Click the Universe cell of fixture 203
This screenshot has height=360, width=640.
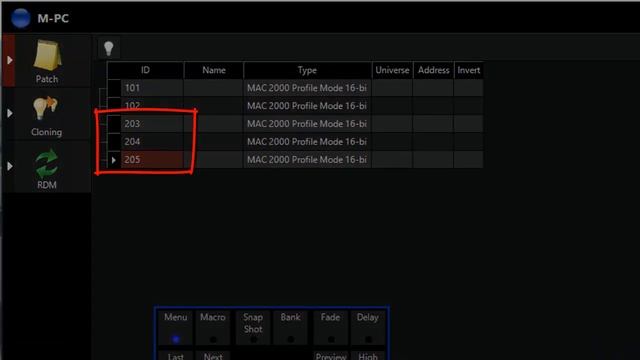(x=392, y=124)
